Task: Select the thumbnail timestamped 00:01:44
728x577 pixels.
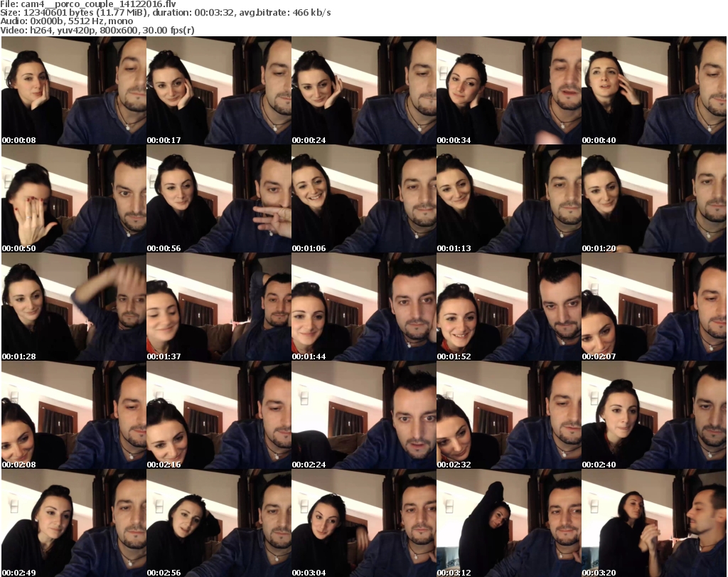Action: [x=363, y=307]
